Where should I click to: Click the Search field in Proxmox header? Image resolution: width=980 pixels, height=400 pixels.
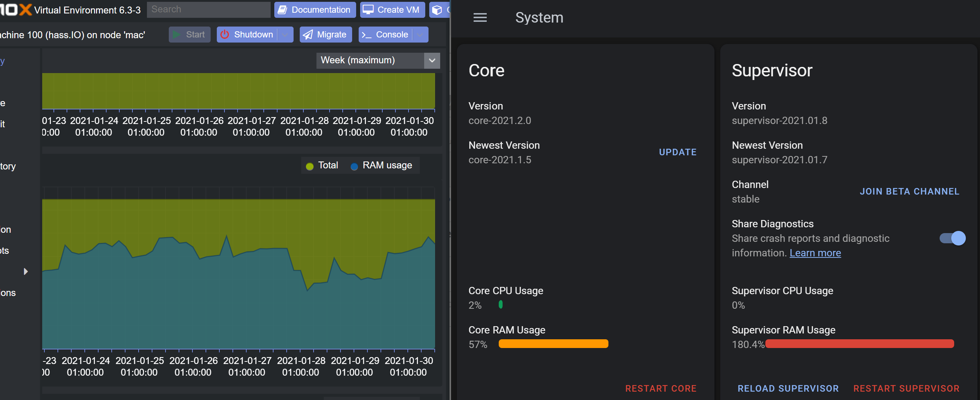[208, 9]
